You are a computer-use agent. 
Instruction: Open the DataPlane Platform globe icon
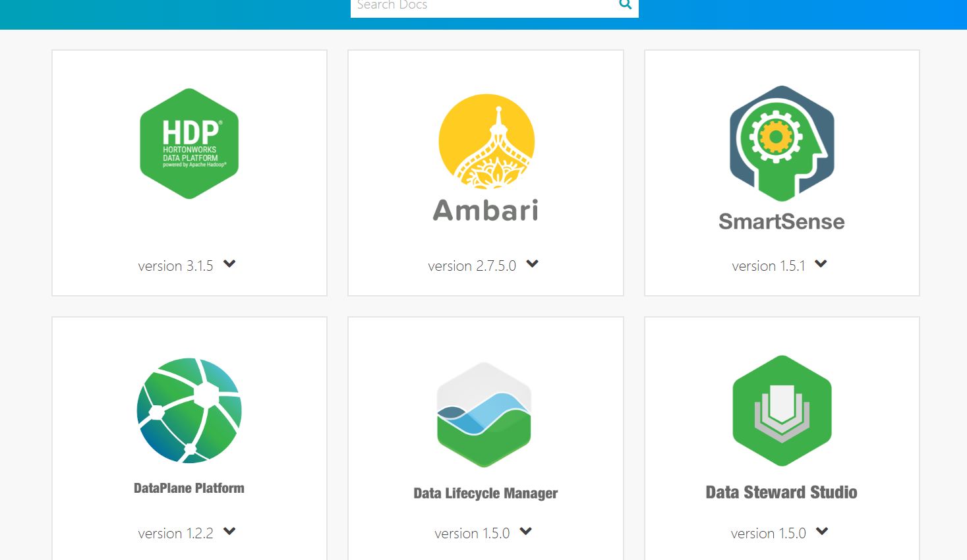click(189, 410)
